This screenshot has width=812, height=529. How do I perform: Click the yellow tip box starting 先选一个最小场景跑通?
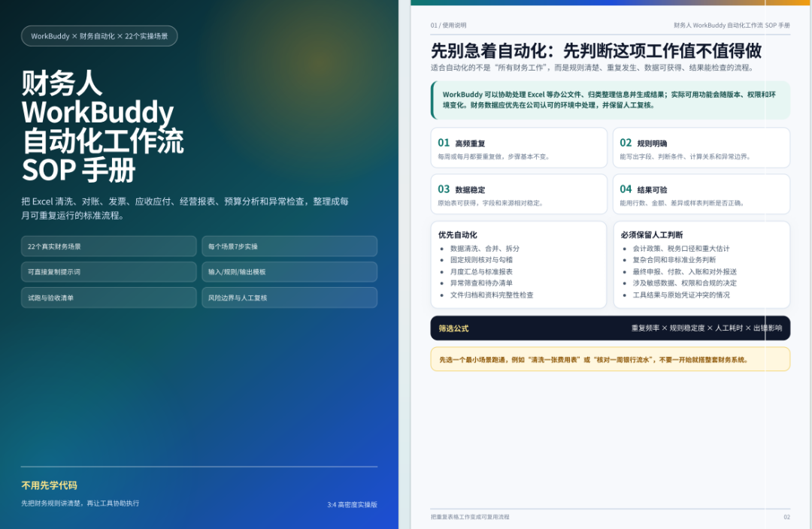click(x=610, y=359)
